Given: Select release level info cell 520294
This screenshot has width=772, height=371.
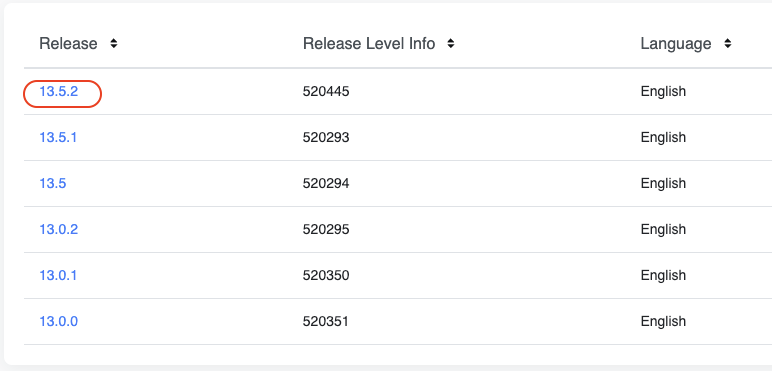Looking at the screenshot, I should [326, 184].
